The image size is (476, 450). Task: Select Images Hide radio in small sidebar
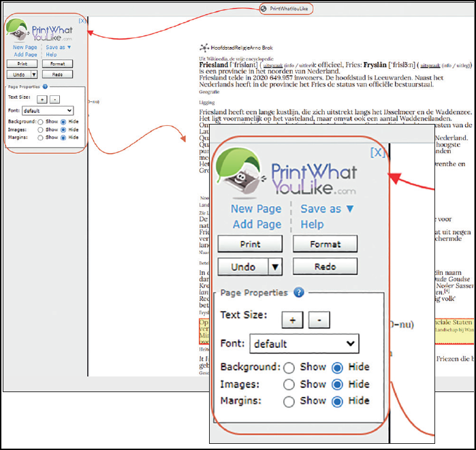[63, 130]
